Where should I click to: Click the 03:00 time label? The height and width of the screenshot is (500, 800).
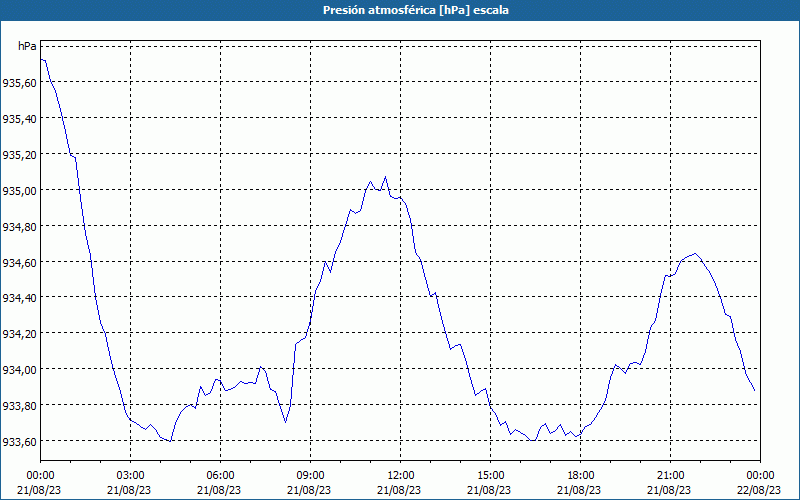[130, 476]
